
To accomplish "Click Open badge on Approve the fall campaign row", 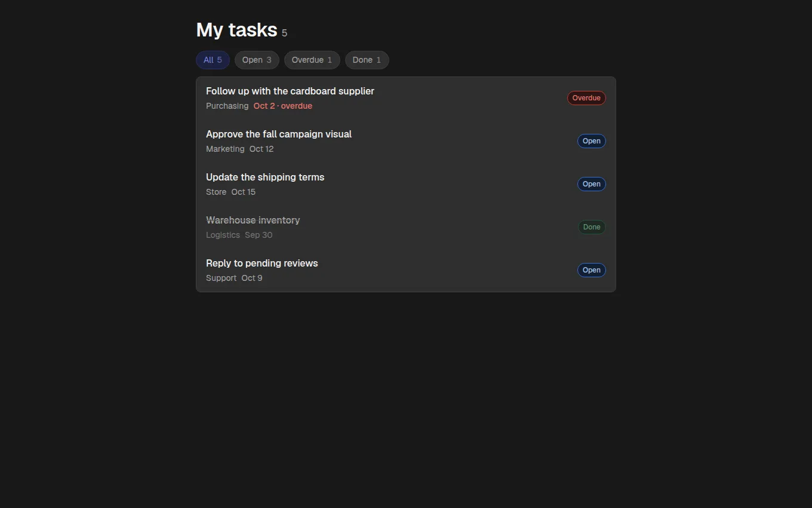I will (592, 141).
